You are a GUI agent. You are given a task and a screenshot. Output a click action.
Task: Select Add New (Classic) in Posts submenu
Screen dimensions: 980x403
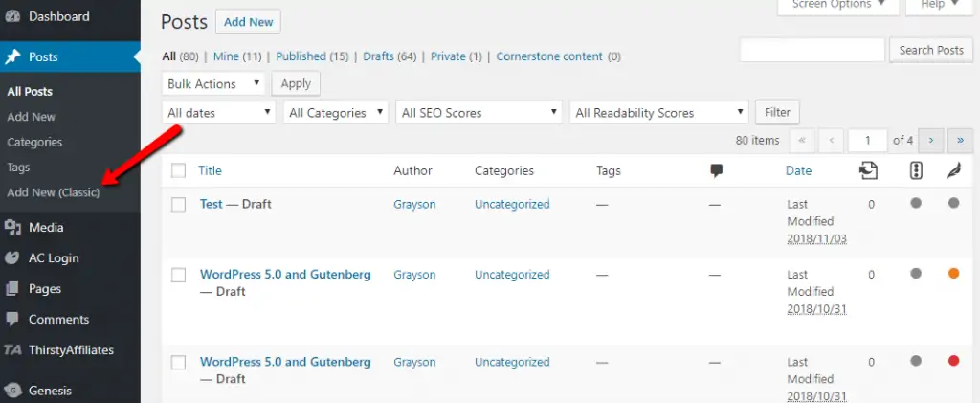54,192
